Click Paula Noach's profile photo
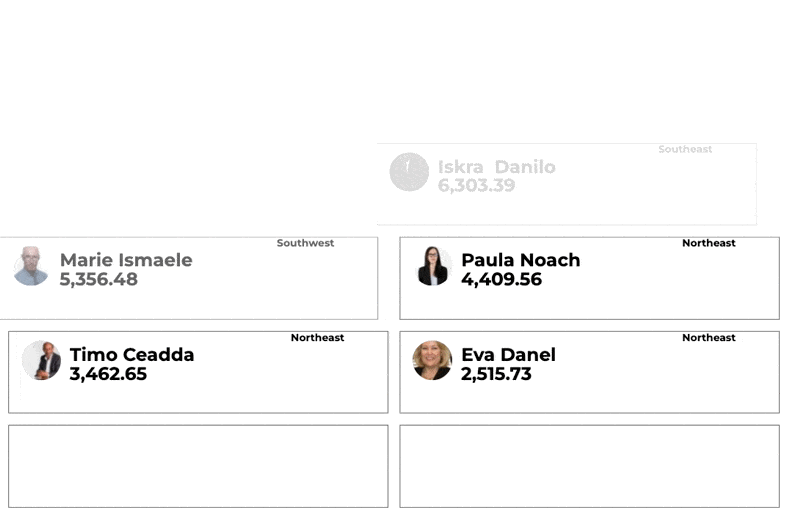800x521 pixels. (x=433, y=266)
